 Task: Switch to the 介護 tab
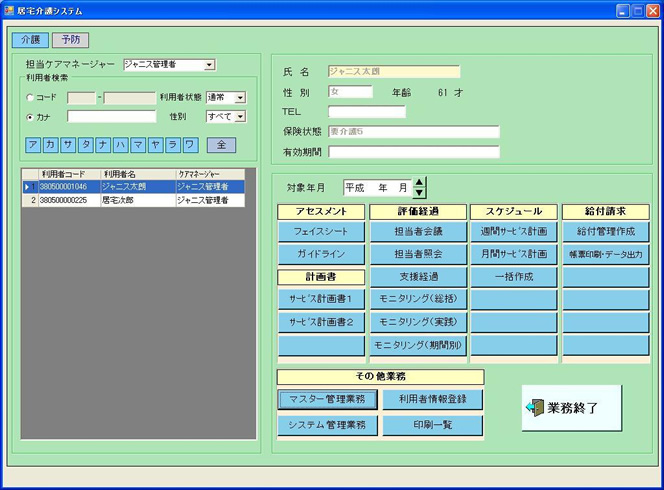click(29, 40)
